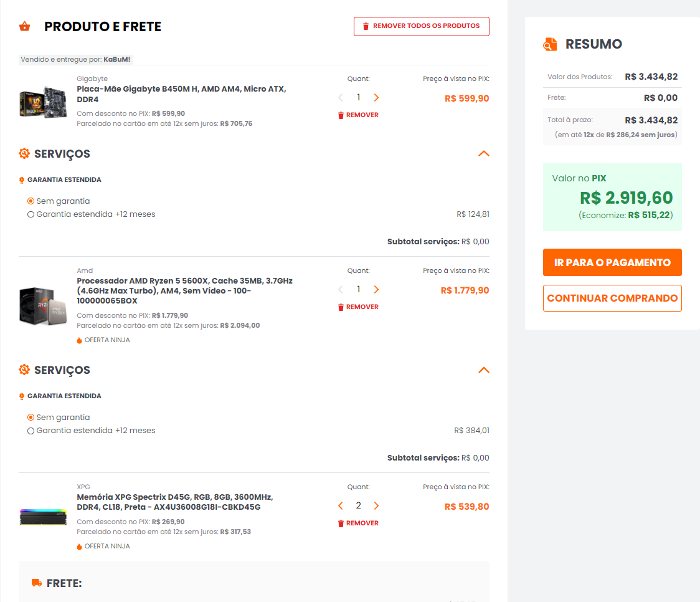Collapse the processor Serviços section chevron
700x602 pixels.
click(484, 370)
